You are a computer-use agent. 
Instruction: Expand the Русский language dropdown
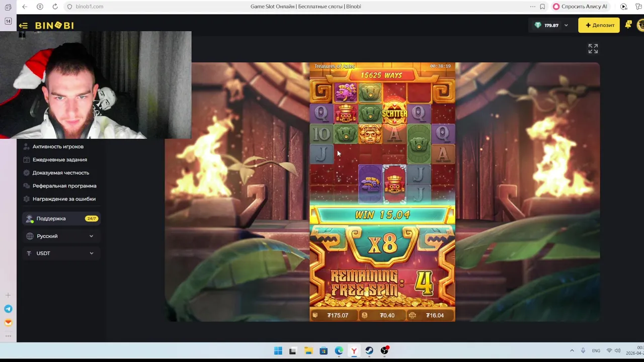(61, 236)
